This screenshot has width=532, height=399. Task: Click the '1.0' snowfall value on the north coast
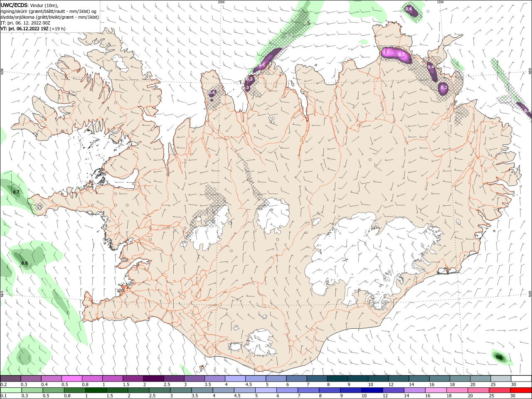386,52
